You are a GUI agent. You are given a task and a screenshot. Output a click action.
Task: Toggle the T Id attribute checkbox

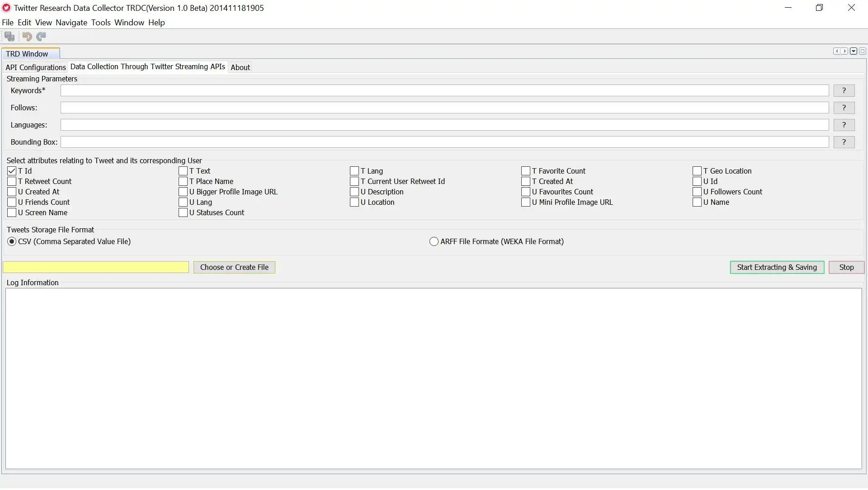pos(11,170)
